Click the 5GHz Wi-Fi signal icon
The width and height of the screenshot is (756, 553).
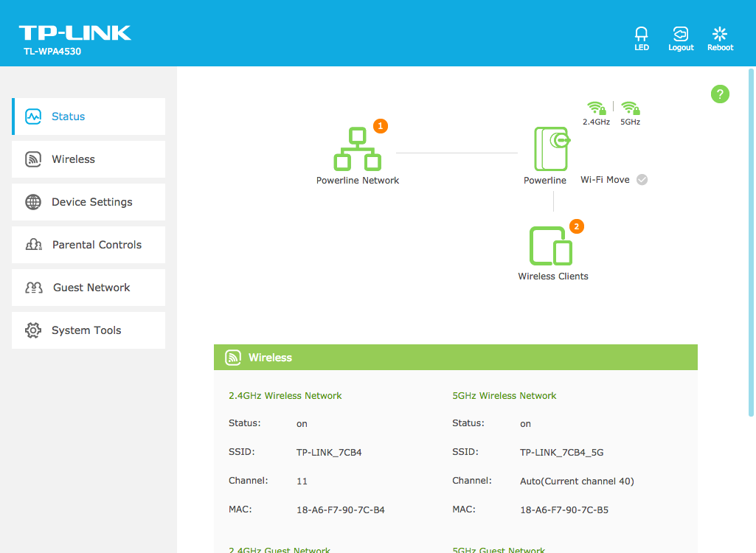click(630, 108)
